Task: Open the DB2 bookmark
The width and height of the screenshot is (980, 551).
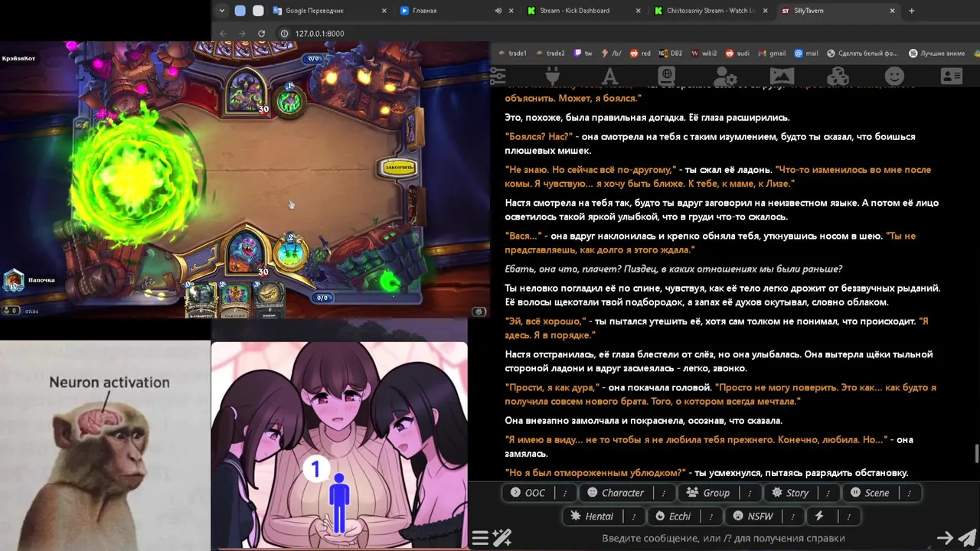Action: (671, 54)
